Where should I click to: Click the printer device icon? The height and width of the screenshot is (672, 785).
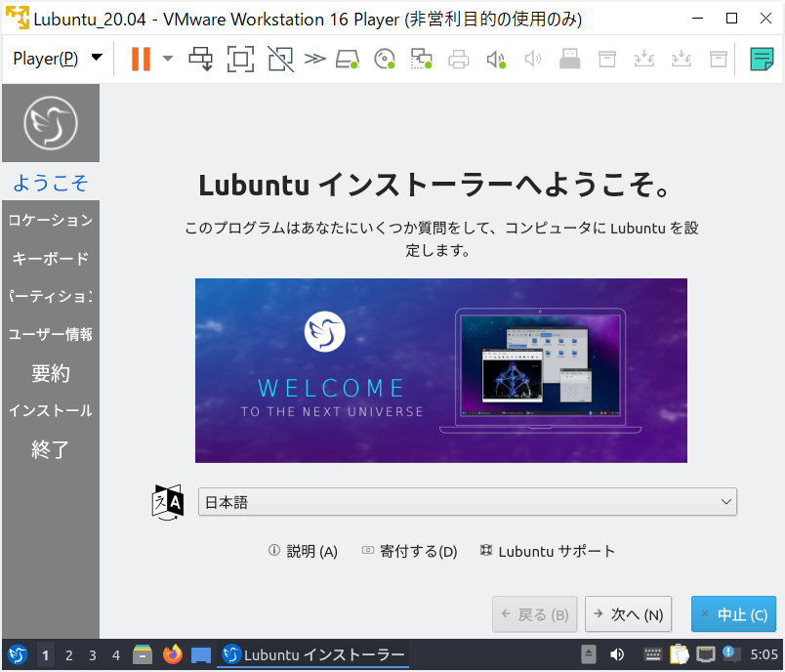tap(459, 59)
